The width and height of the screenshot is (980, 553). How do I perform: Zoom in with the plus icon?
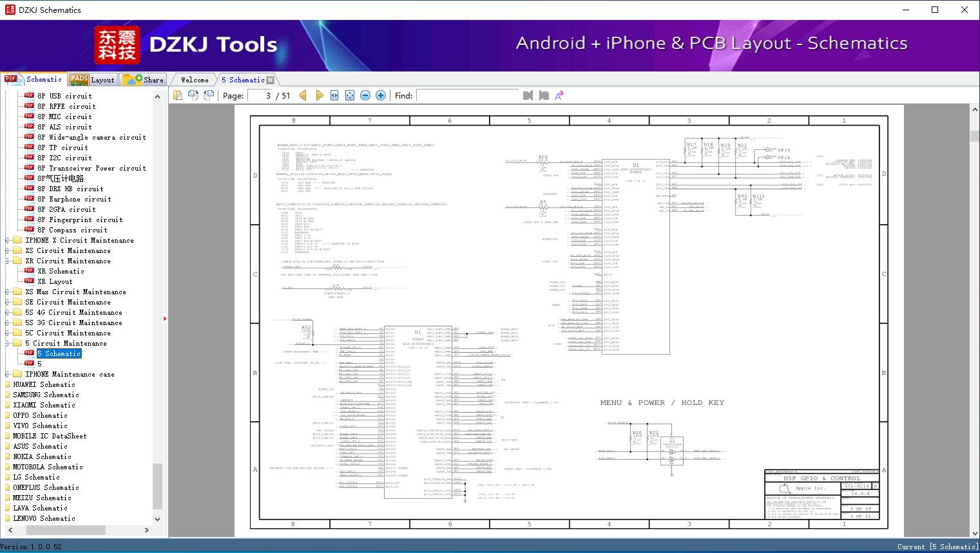[x=381, y=95]
